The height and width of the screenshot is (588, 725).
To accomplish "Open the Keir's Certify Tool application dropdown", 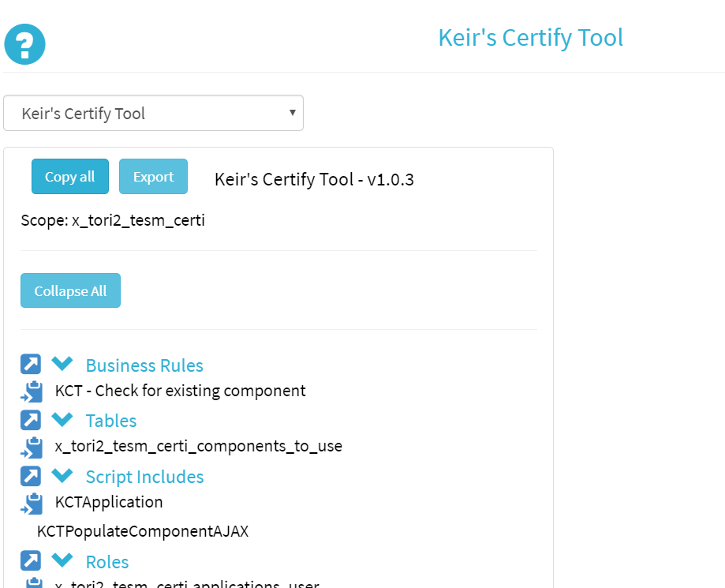I will (x=153, y=114).
